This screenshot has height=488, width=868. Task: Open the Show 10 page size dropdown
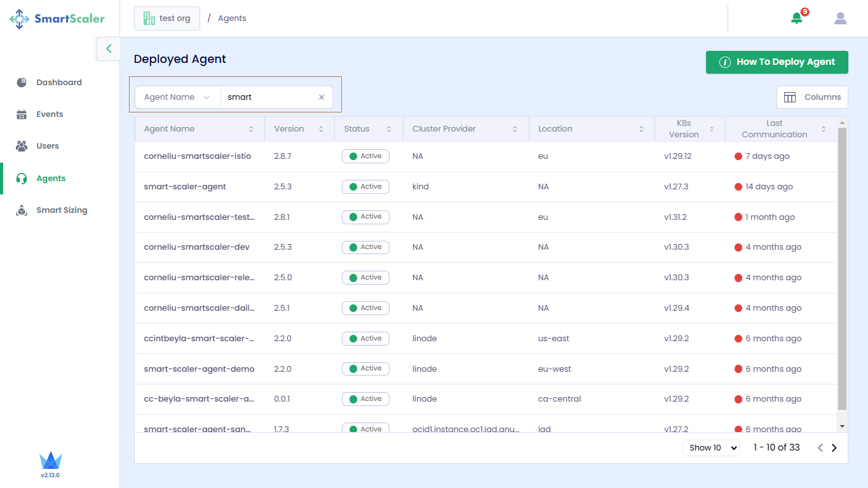point(711,448)
